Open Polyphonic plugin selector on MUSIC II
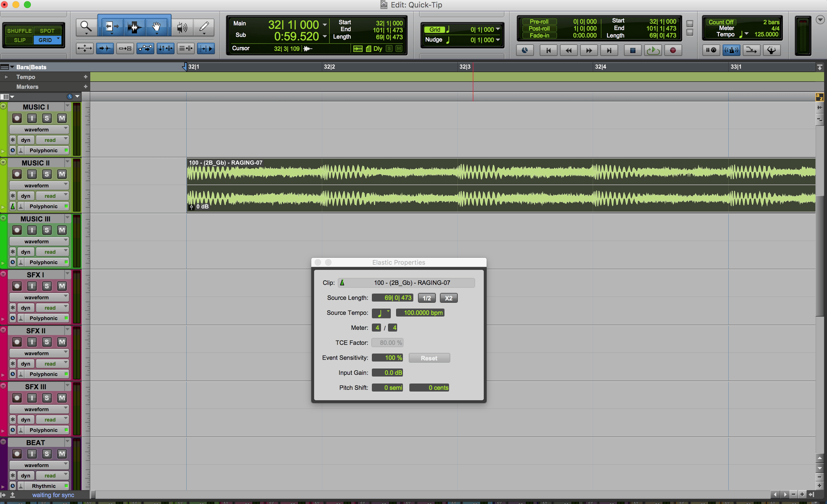The height and width of the screenshot is (504, 827). point(46,206)
